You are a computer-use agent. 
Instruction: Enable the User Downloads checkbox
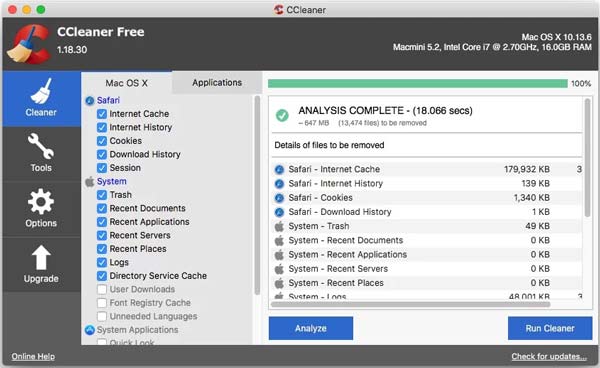(102, 289)
